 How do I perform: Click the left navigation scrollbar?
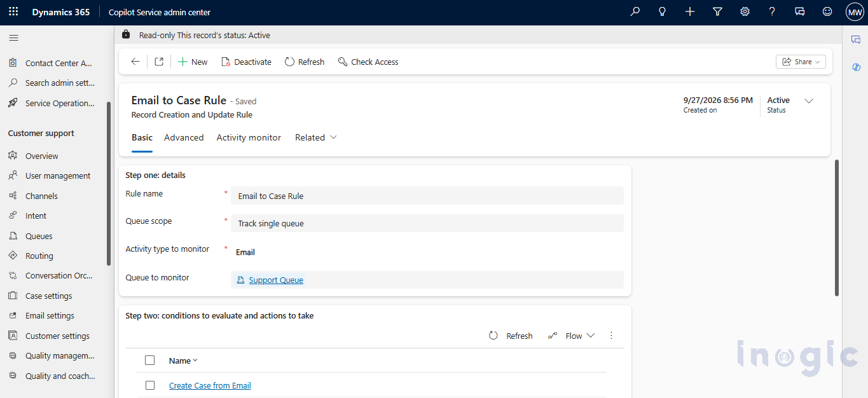(x=109, y=183)
